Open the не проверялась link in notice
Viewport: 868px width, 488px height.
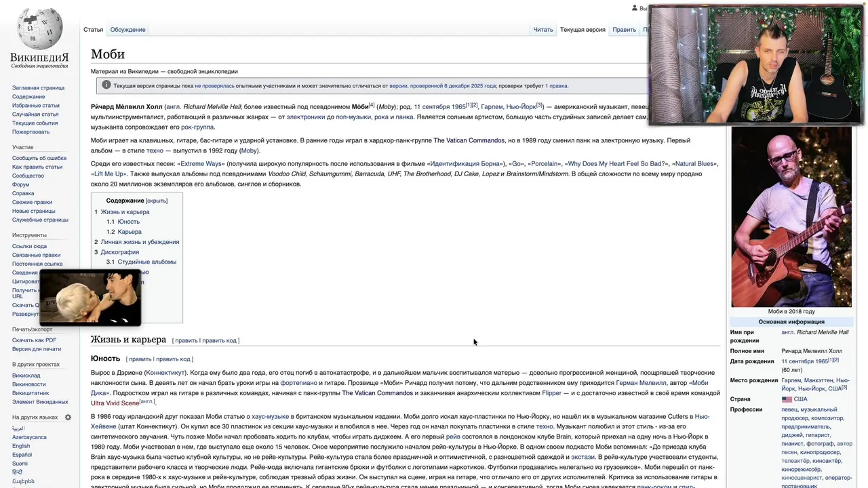(214, 86)
